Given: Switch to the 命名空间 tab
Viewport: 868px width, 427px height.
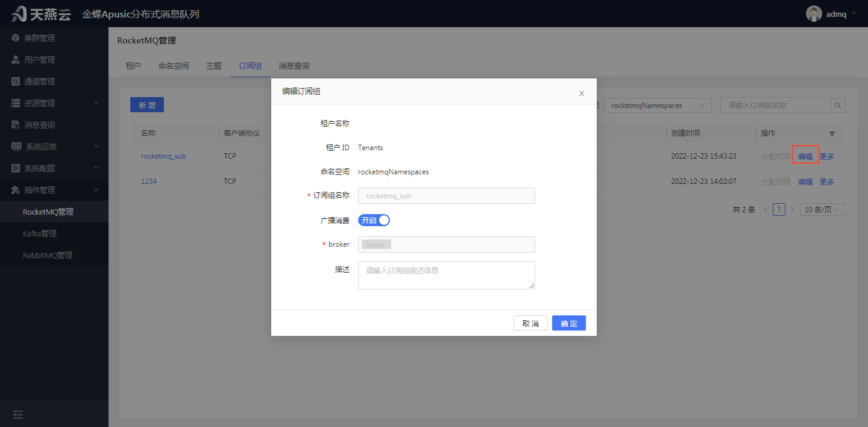Looking at the screenshot, I should [174, 66].
